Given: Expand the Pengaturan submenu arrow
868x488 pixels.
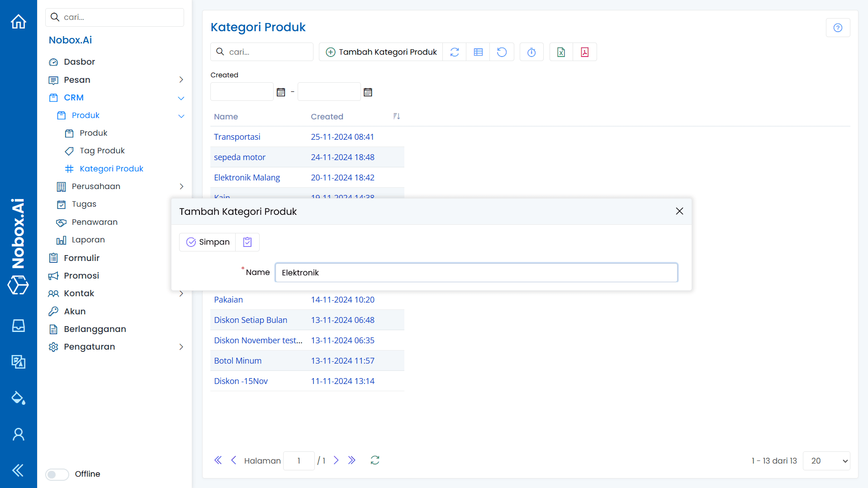Looking at the screenshot, I should [x=181, y=347].
